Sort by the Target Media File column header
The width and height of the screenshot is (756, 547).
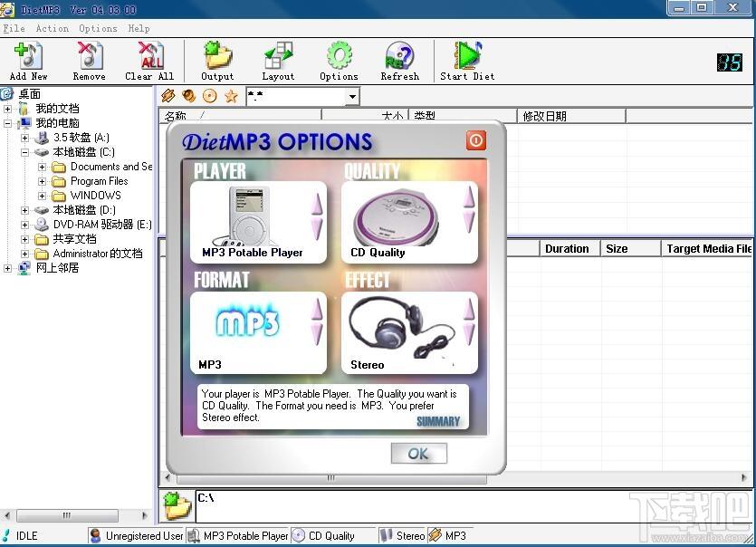(x=706, y=248)
